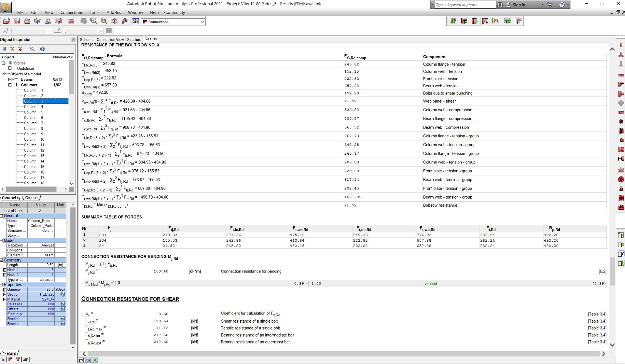This screenshot has height=364, width=625.
Task: Click connection update green arrows icon
Action: (475, 21)
